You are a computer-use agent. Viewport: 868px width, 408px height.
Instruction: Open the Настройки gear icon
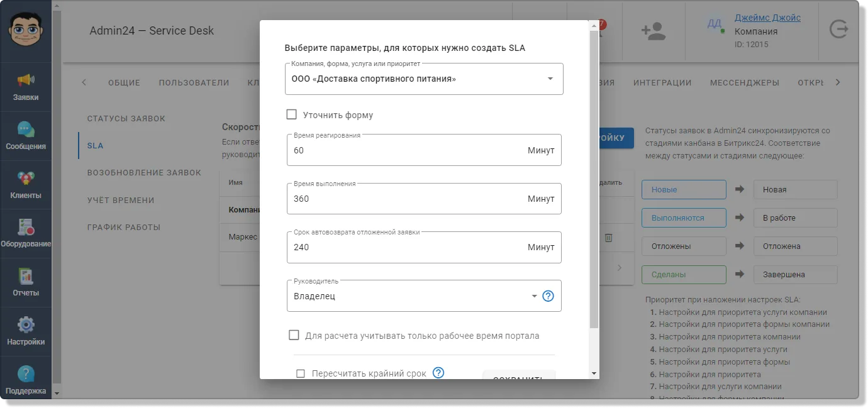pyautogui.click(x=26, y=325)
